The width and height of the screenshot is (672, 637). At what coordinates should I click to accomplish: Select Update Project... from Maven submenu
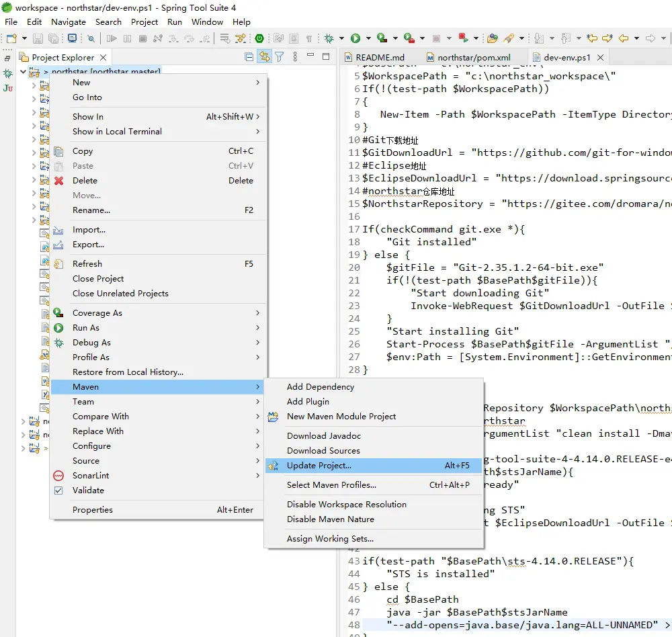click(319, 466)
